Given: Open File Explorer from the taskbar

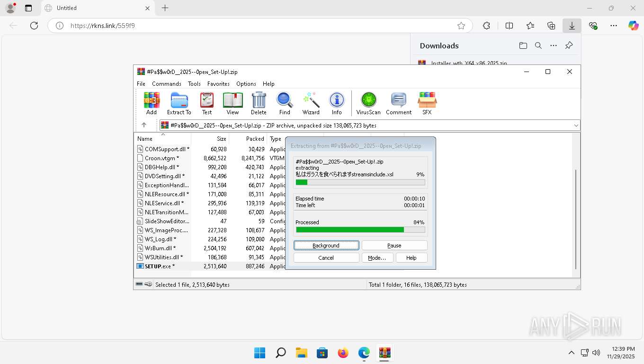Looking at the screenshot, I should (x=301, y=353).
